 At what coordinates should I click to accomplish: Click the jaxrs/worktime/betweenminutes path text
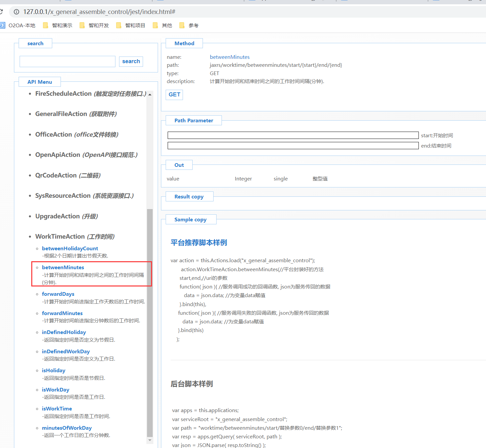276,65
